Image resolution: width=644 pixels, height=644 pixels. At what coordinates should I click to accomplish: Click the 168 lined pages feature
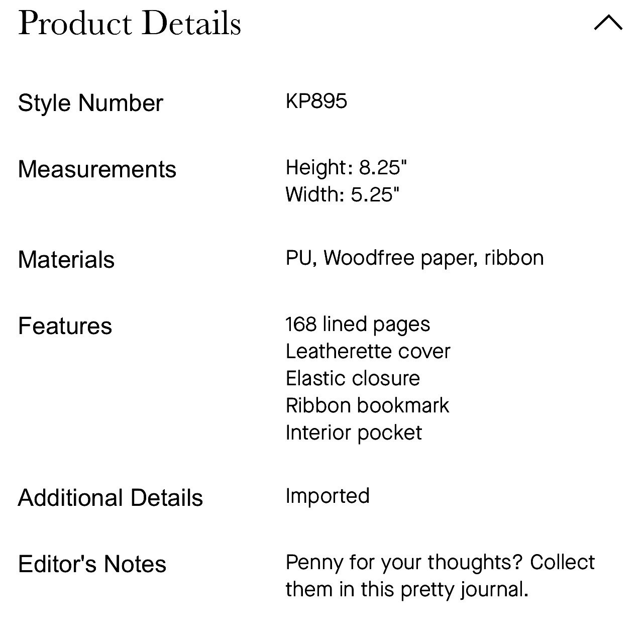pos(358,325)
